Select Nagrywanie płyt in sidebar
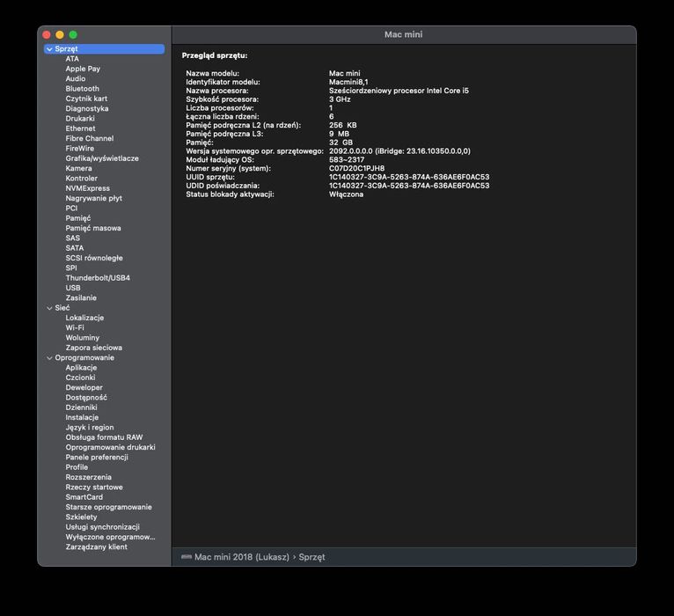The width and height of the screenshot is (674, 616). click(x=93, y=198)
